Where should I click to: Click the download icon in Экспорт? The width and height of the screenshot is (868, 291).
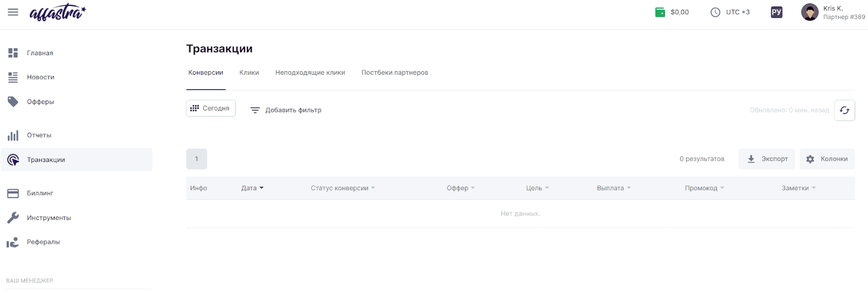coord(751,159)
